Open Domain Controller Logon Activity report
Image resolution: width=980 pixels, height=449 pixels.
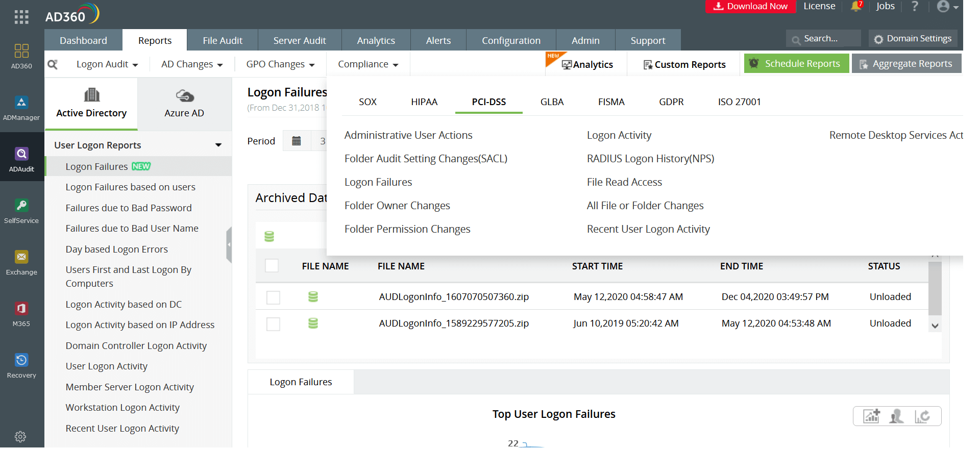136,346
